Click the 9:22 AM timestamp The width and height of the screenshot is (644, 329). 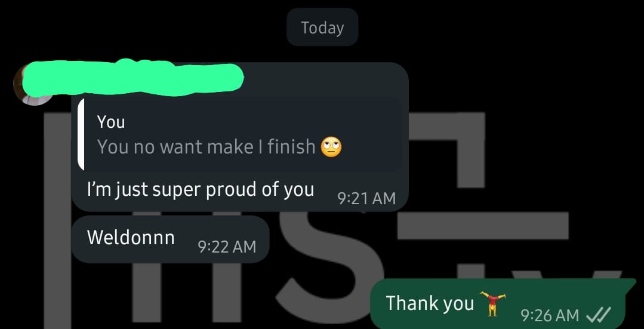pos(227,247)
